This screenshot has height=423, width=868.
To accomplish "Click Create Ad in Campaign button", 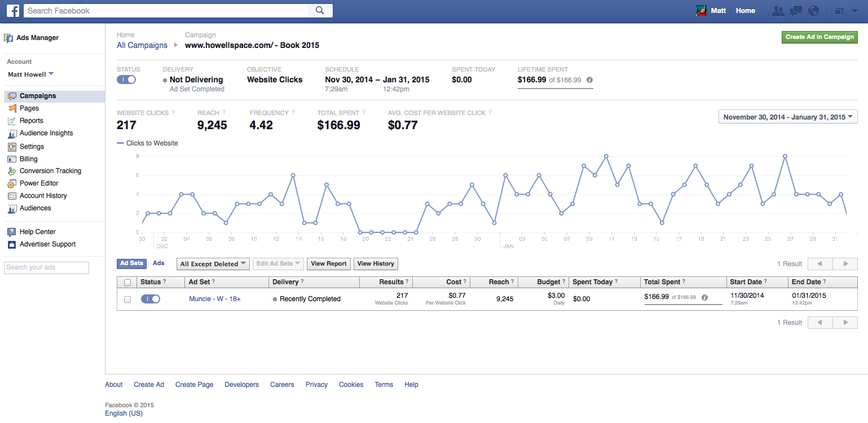I will point(819,37).
